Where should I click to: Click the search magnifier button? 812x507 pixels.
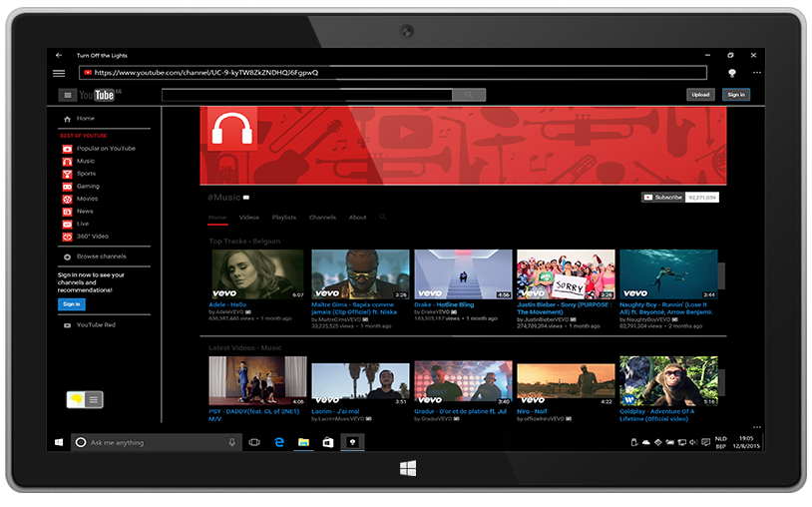469,95
